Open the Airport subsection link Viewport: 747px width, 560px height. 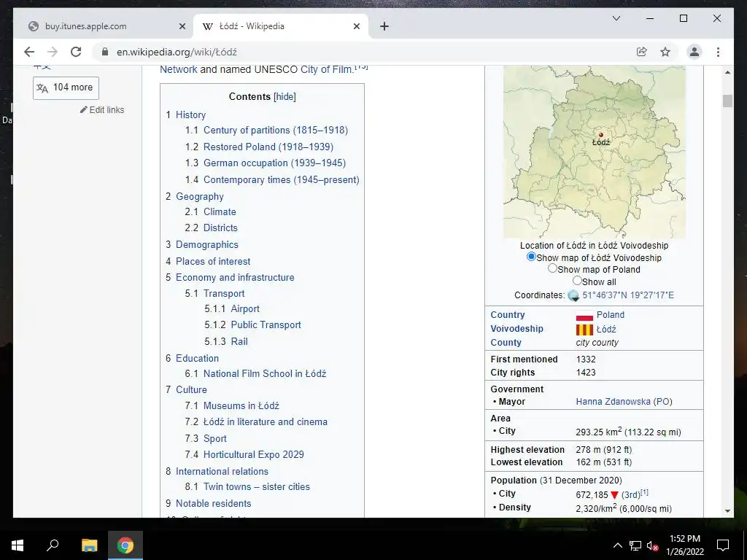(x=245, y=309)
